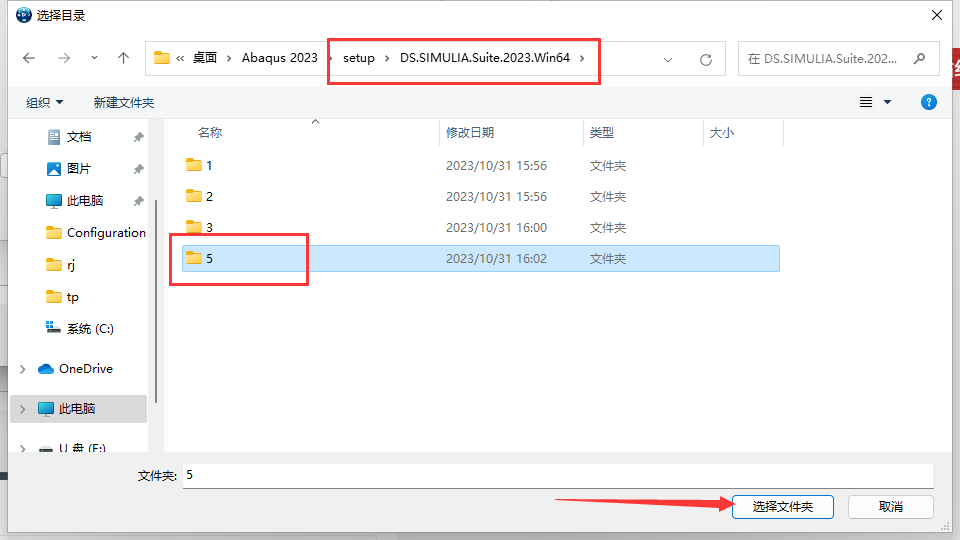Expand hidden path chevrons in address bar
960x540 pixels.
click(180, 58)
